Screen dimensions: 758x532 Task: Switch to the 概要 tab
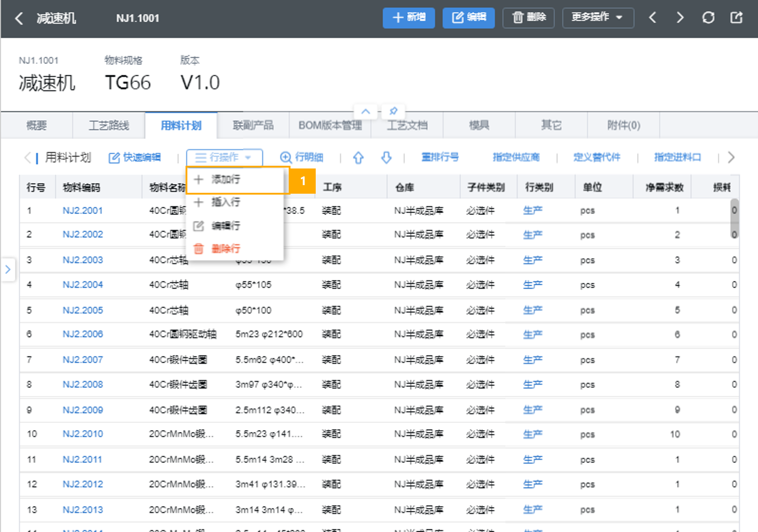[x=36, y=125]
